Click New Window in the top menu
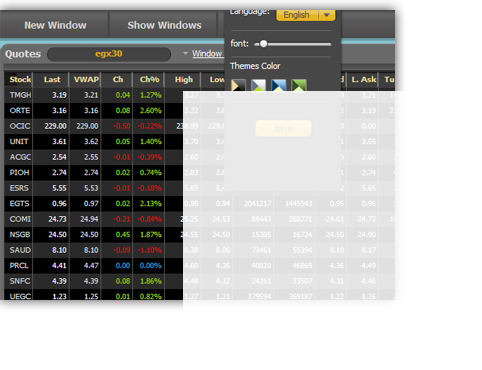This screenshot has height=370, width=482. [x=55, y=25]
